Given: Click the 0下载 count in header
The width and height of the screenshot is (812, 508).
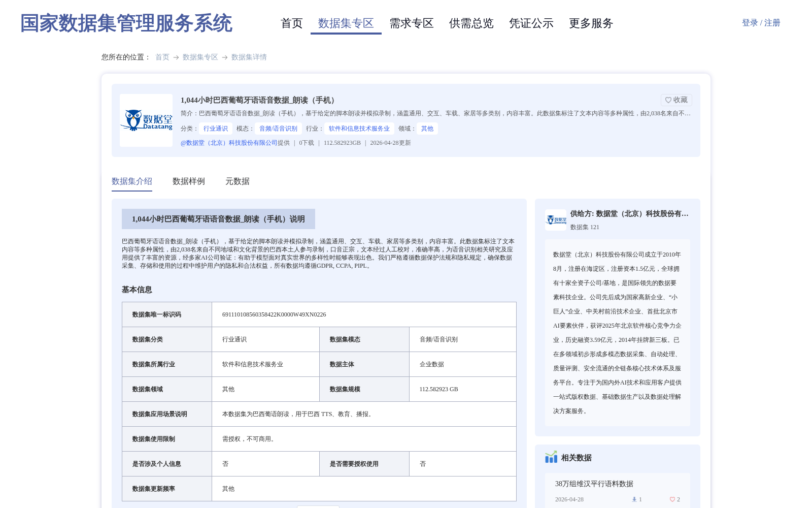Looking at the screenshot, I should [x=307, y=143].
